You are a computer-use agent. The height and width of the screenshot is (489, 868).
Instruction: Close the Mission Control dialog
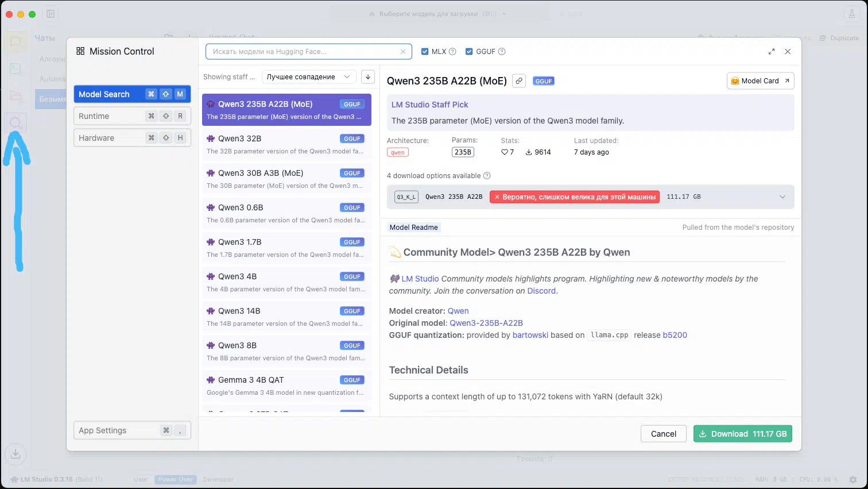click(788, 52)
